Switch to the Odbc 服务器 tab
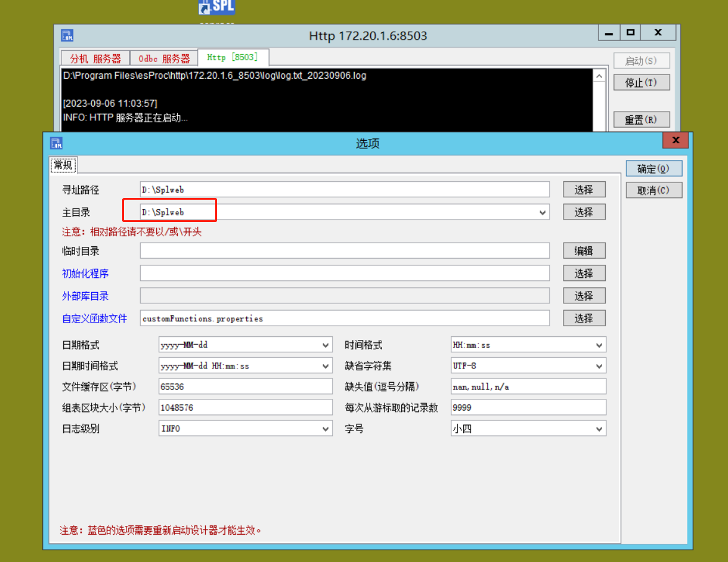 point(164,58)
